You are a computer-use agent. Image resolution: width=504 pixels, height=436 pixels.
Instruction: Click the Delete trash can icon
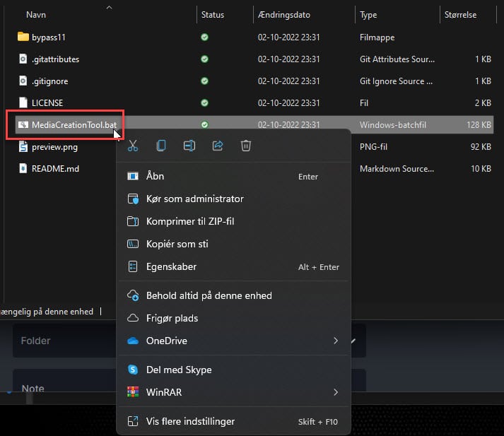pos(246,146)
